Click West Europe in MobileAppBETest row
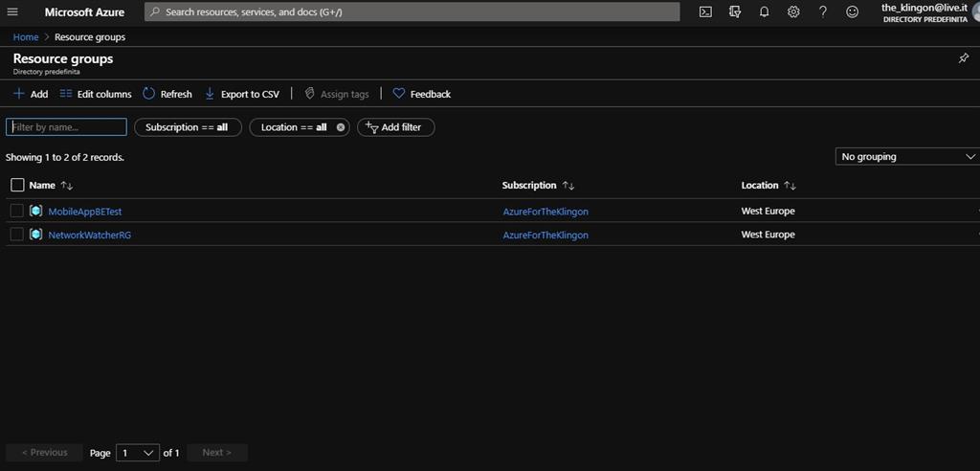The width and height of the screenshot is (980, 471). (768, 211)
